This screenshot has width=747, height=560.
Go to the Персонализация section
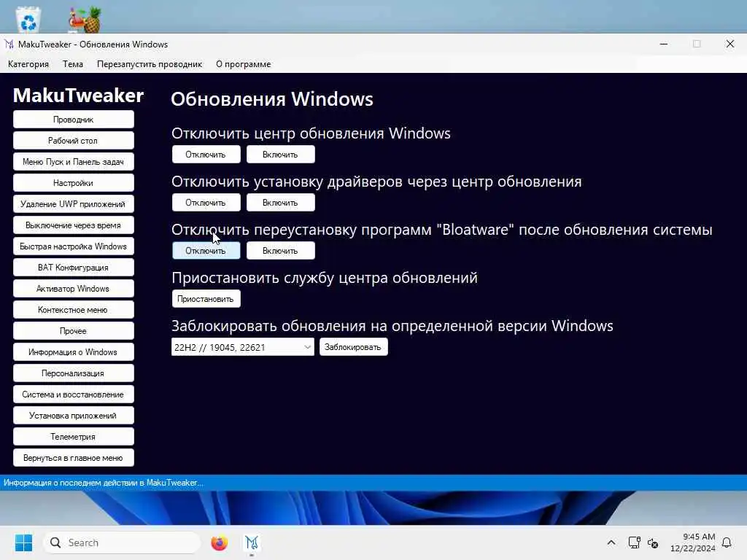point(74,373)
